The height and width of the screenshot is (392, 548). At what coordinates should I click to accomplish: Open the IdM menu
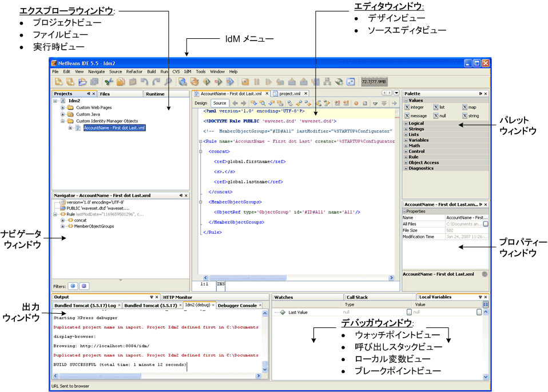[x=188, y=71]
